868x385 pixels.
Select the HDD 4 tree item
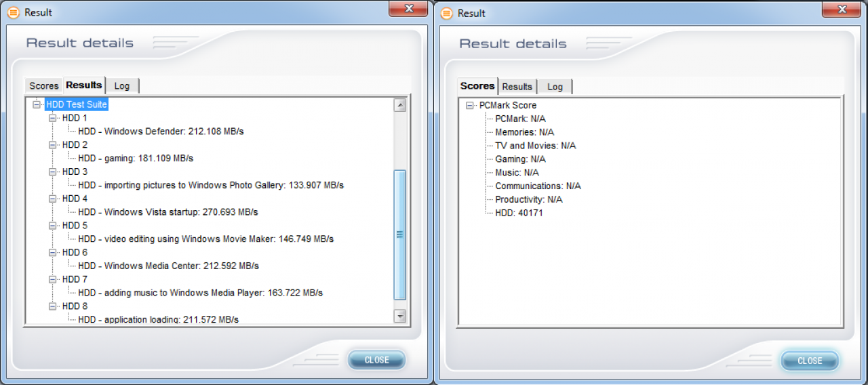(x=75, y=199)
